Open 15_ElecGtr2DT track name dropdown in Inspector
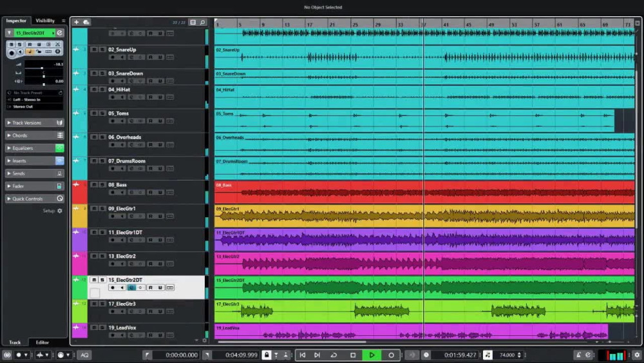This screenshot has height=363, width=644. [x=53, y=33]
